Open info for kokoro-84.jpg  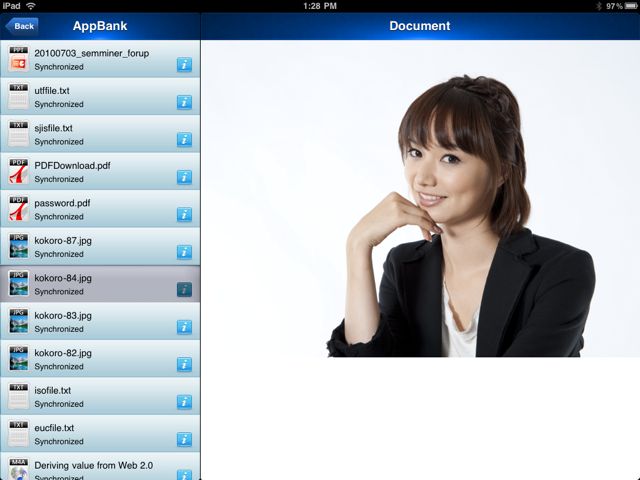pyautogui.click(x=184, y=289)
